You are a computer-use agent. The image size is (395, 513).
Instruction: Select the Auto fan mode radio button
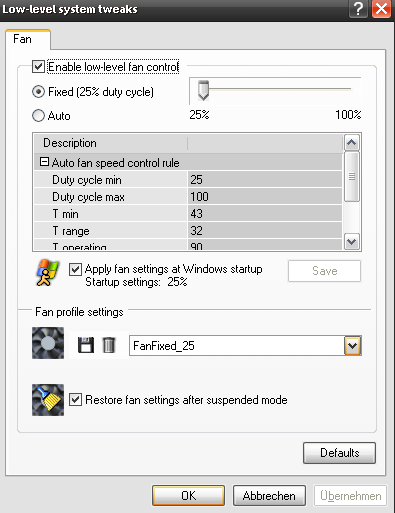(38, 116)
